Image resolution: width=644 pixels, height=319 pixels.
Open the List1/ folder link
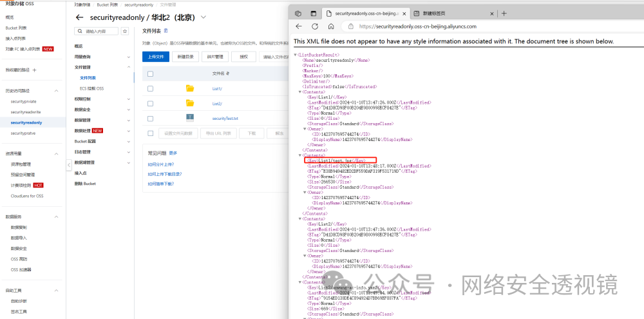pos(217,89)
